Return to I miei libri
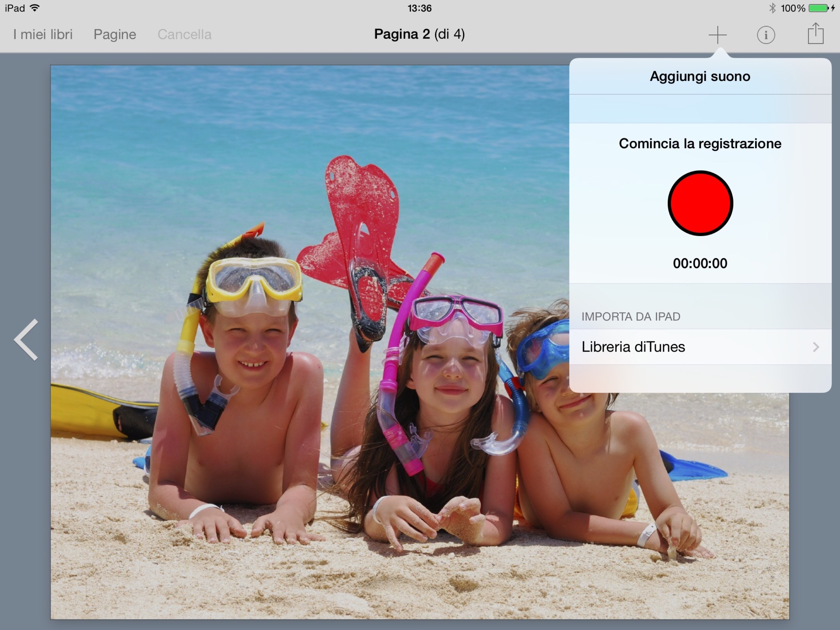 pos(42,34)
